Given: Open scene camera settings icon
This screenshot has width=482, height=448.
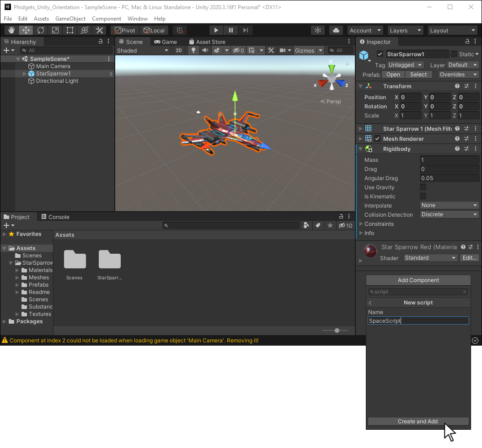Looking at the screenshot, I should point(283,50).
